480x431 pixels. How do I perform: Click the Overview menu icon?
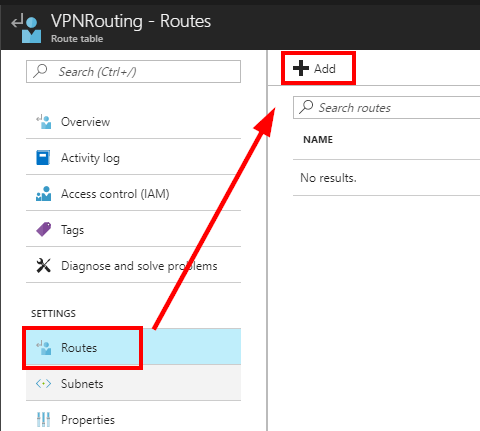pos(44,122)
